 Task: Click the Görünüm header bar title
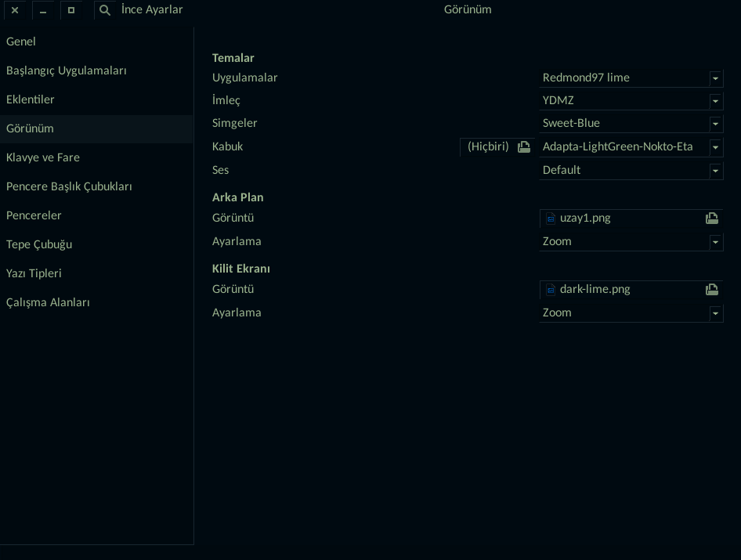[468, 9]
